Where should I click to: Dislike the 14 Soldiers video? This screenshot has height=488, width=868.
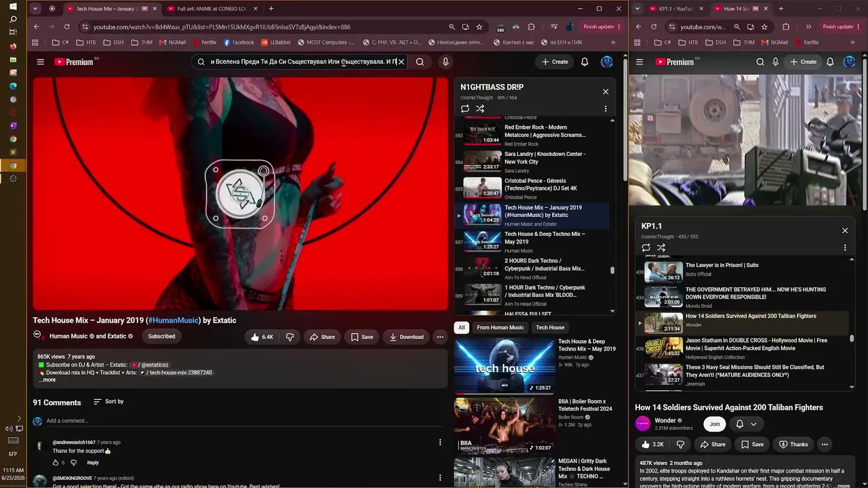[681, 445]
